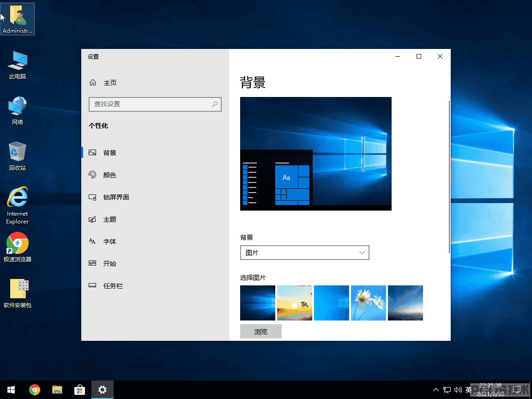
Task: Click the settings page vertical scrollbar
Action: (449, 176)
